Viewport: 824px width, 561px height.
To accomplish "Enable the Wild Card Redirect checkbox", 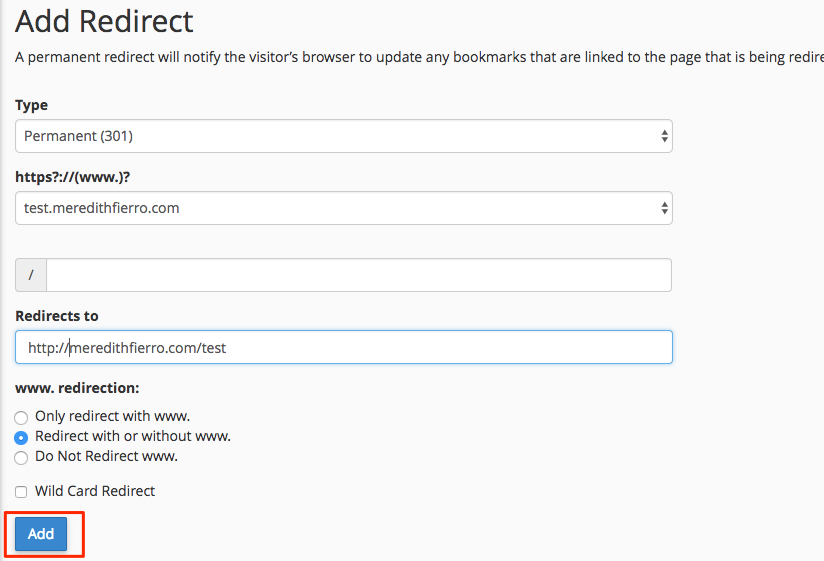I will 21,492.
